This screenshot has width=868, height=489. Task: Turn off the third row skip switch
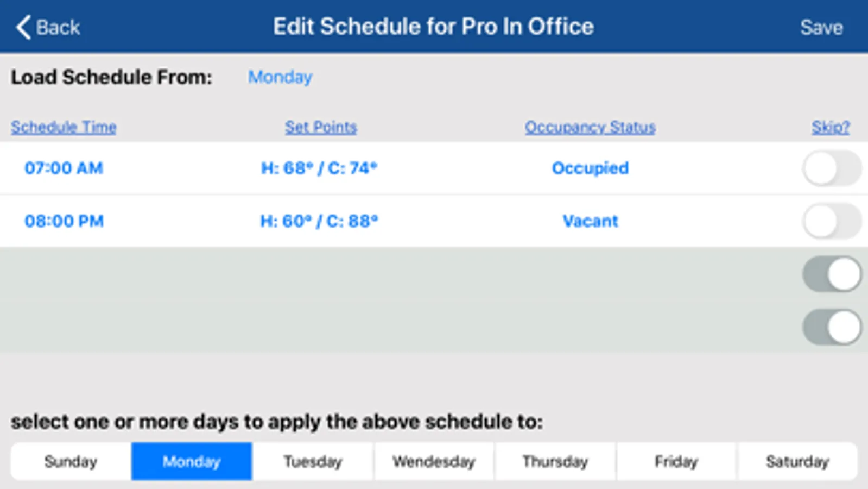click(832, 274)
